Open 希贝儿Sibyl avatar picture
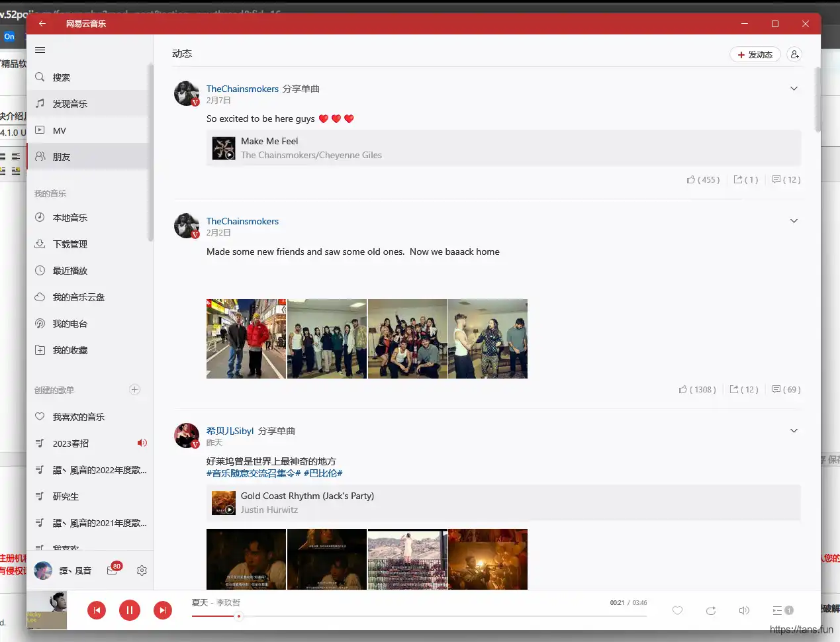 click(187, 436)
